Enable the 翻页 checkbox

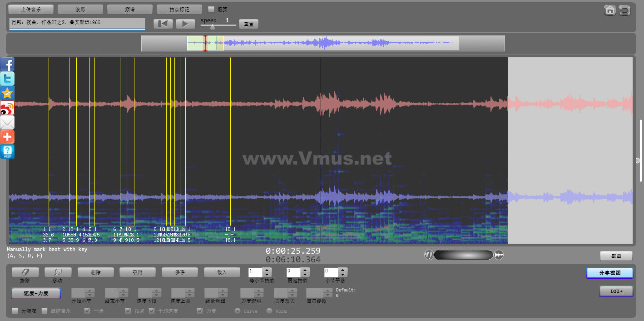point(211,9)
